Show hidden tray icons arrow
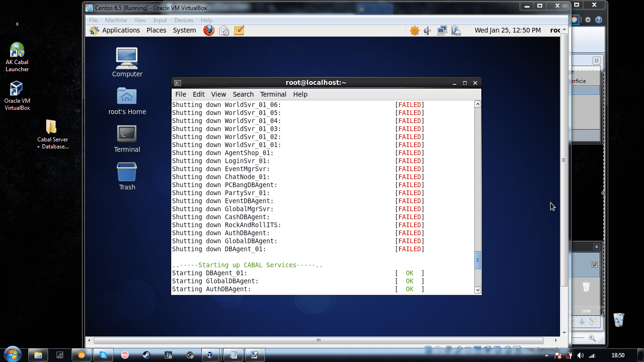This screenshot has height=362, width=644. pos(547,355)
